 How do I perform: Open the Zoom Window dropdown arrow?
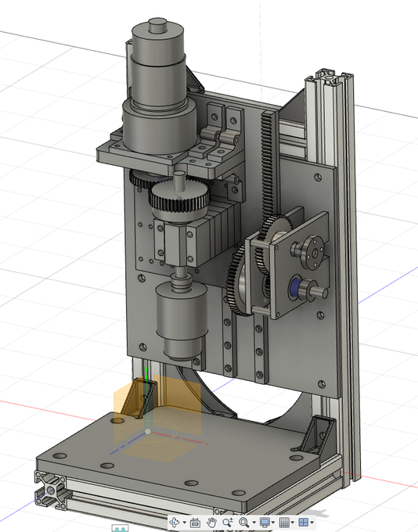pos(254,522)
